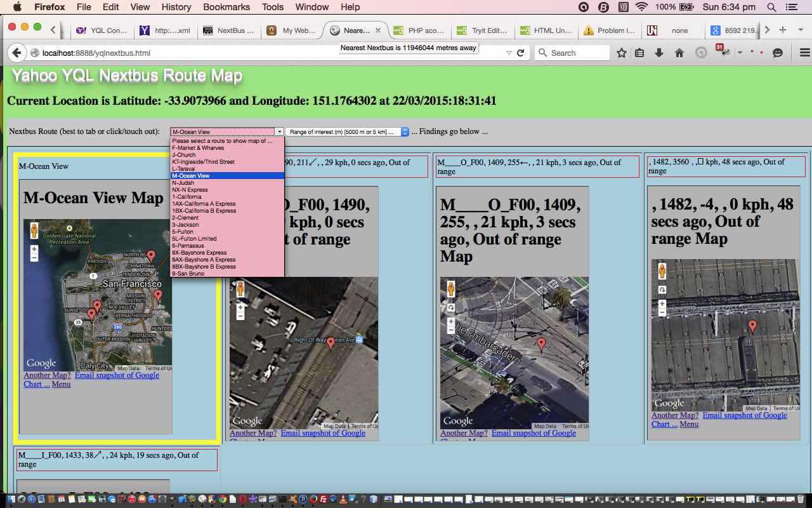Screen dimensions: 812x508
Task: Select Pegman in the Embarcadero map
Action: tap(451, 289)
